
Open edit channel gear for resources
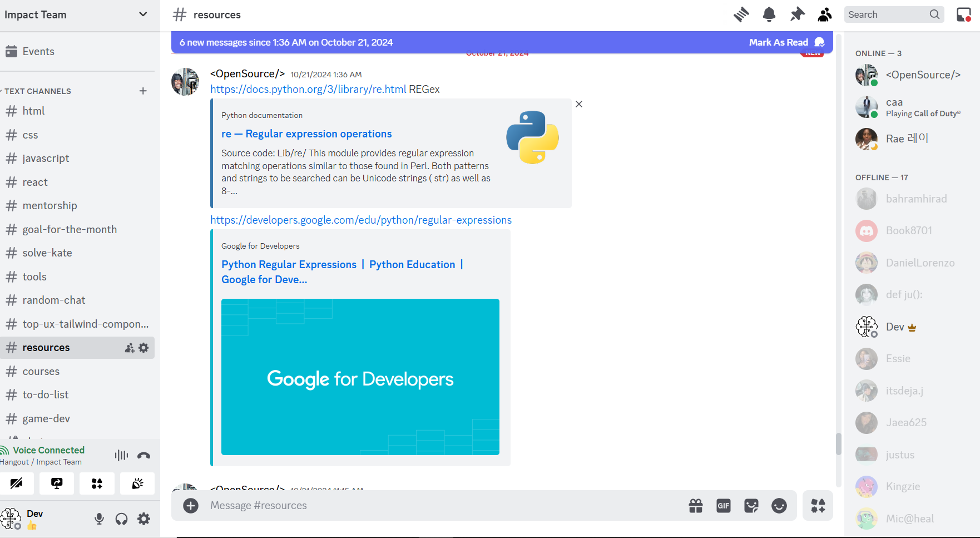click(144, 348)
